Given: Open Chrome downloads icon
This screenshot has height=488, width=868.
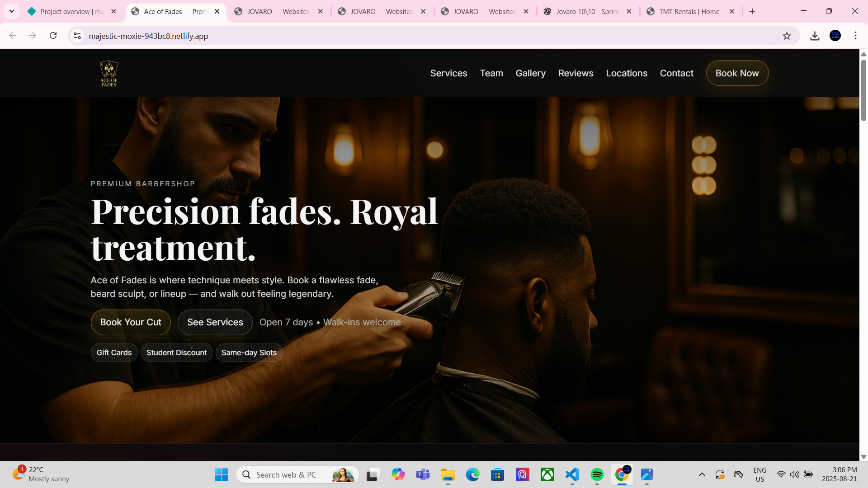Looking at the screenshot, I should click(x=815, y=36).
